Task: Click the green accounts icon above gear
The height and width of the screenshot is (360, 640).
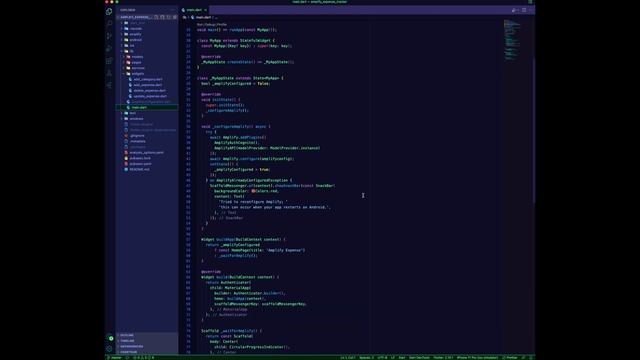Action: point(111,338)
